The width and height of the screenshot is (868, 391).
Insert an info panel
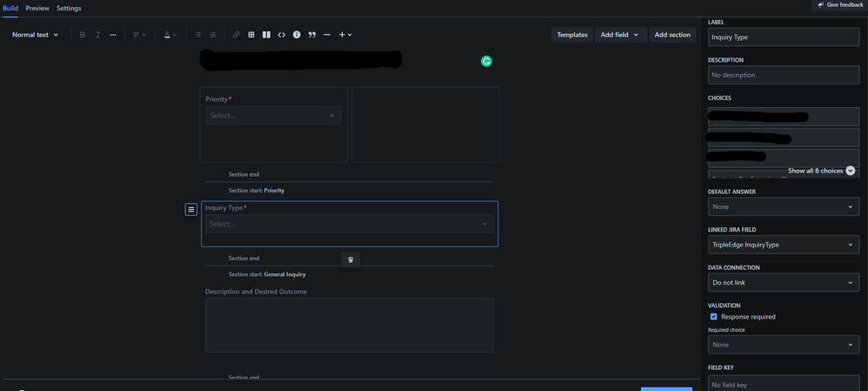click(x=297, y=34)
